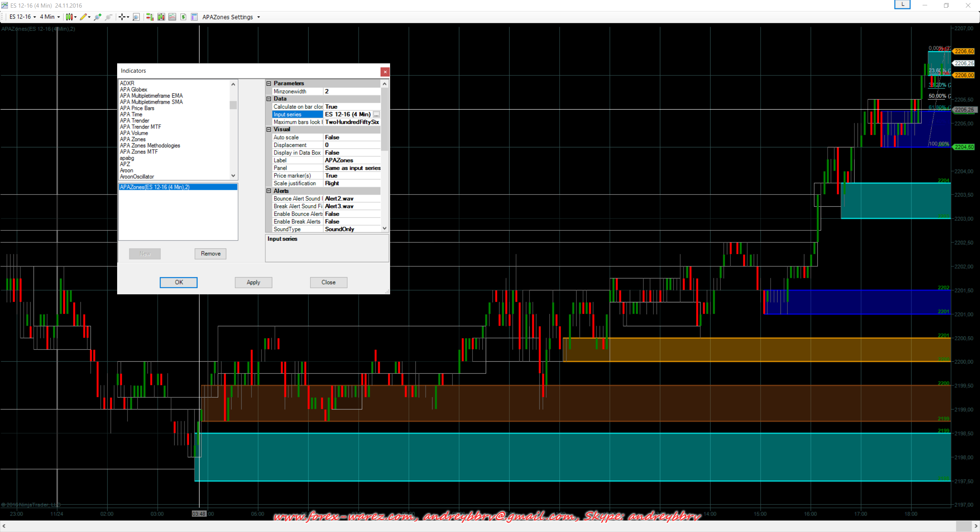The height and width of the screenshot is (532, 980).
Task: Select the pencil drawing tools icon
Action: pyautogui.click(x=83, y=17)
